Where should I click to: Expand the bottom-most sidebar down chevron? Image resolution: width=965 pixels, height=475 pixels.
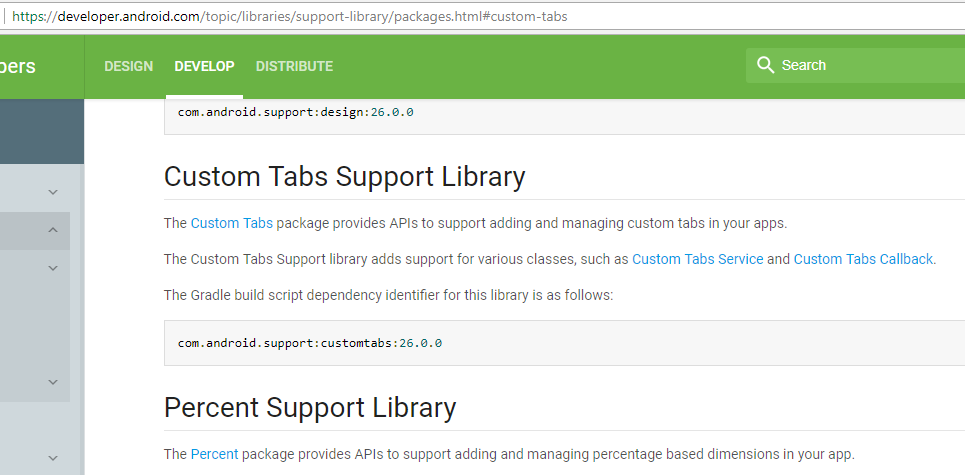[53, 458]
